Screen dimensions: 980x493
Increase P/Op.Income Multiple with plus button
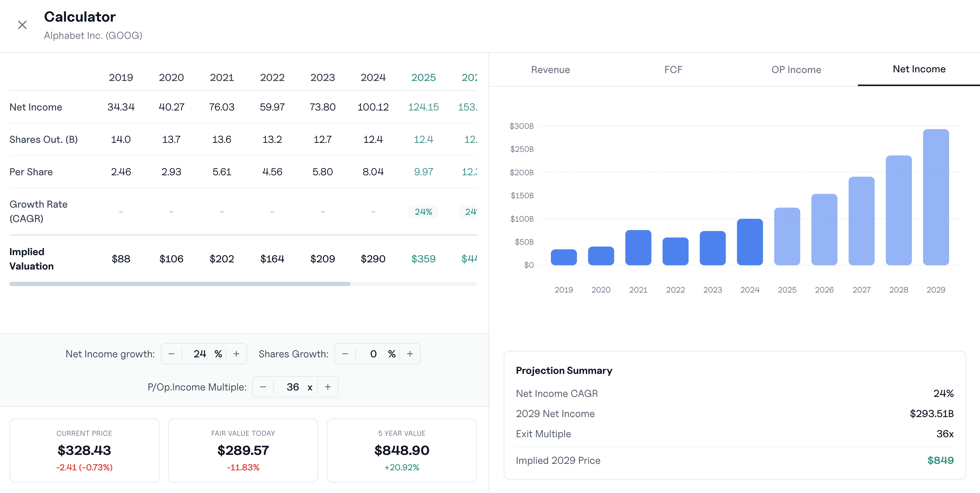click(328, 386)
